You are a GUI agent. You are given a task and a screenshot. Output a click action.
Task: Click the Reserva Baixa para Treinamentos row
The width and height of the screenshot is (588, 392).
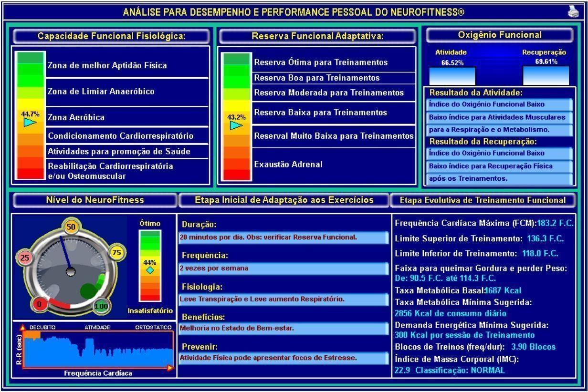[x=334, y=113]
